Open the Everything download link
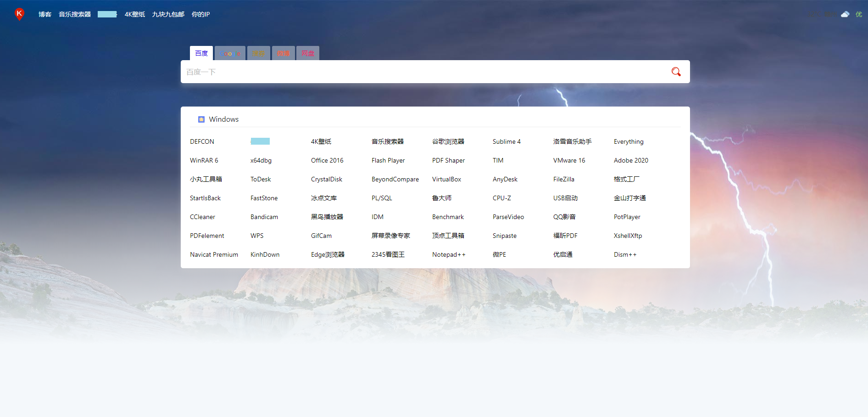Image resolution: width=868 pixels, height=417 pixels. click(628, 141)
